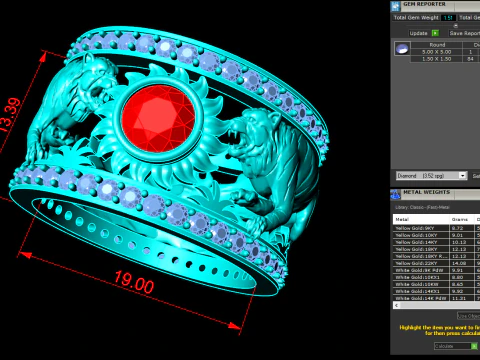Select the White Gold:9K PdW row
Viewport: 480px width, 360px height.
click(437, 270)
